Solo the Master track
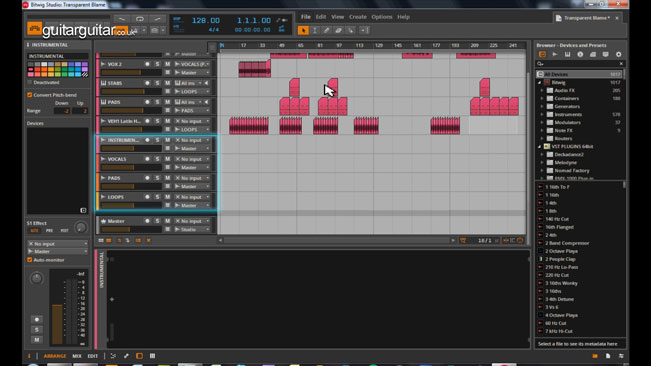Viewport: 651px width, 366px height. [157, 221]
